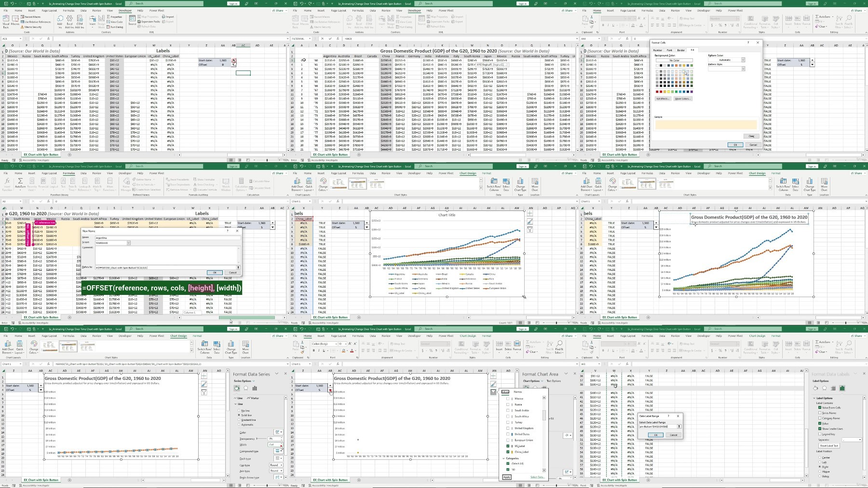This screenshot has height=488, width=868.
Task: Open Series Options bars icon in Format Data Series pane
Action: pyautogui.click(x=255, y=388)
